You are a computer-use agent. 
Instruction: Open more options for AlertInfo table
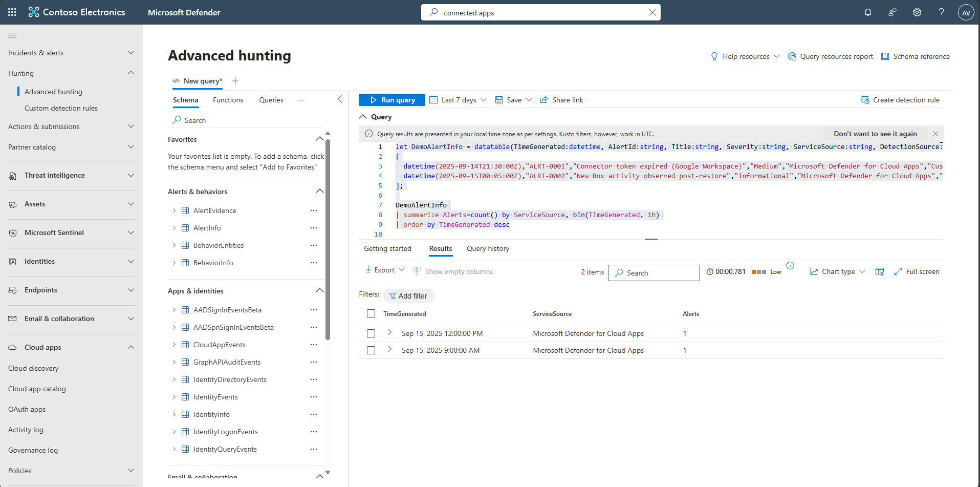[x=314, y=228]
